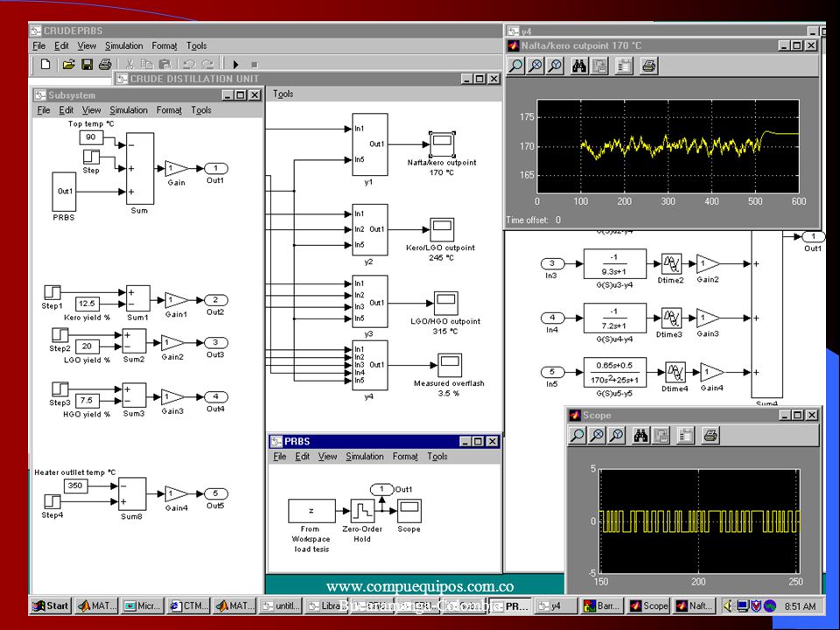840x630 pixels.
Task: Select the From Workspace block z
Action: pos(311,511)
